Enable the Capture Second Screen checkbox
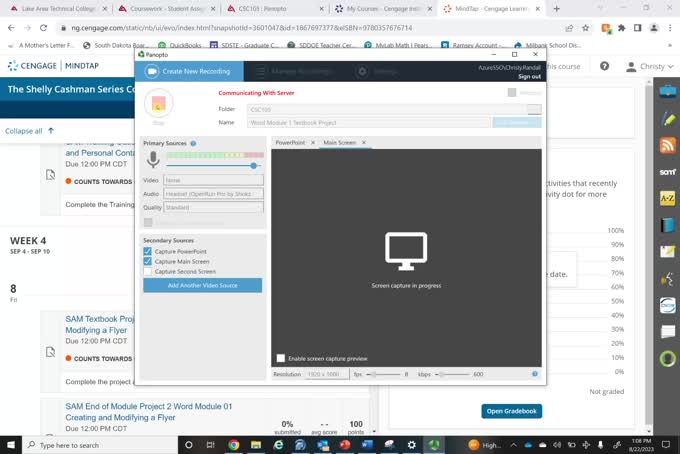The height and width of the screenshot is (454, 680). coord(147,271)
